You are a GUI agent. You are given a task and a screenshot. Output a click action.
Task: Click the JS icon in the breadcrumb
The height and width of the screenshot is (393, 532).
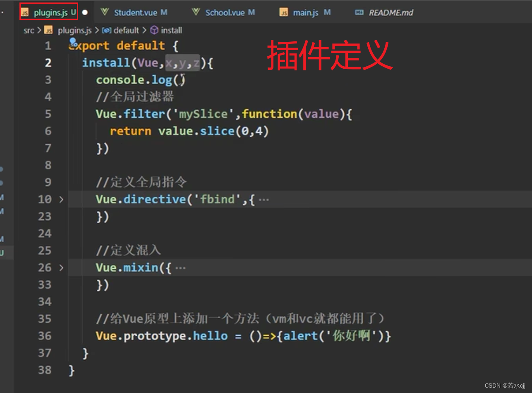49,30
